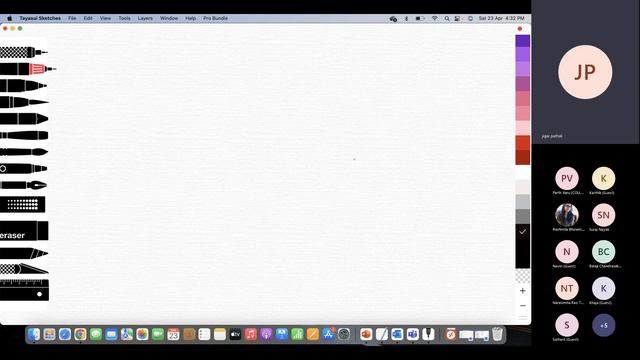Select the cutter knife tool
This screenshot has height=360, width=640.
click(x=24, y=269)
